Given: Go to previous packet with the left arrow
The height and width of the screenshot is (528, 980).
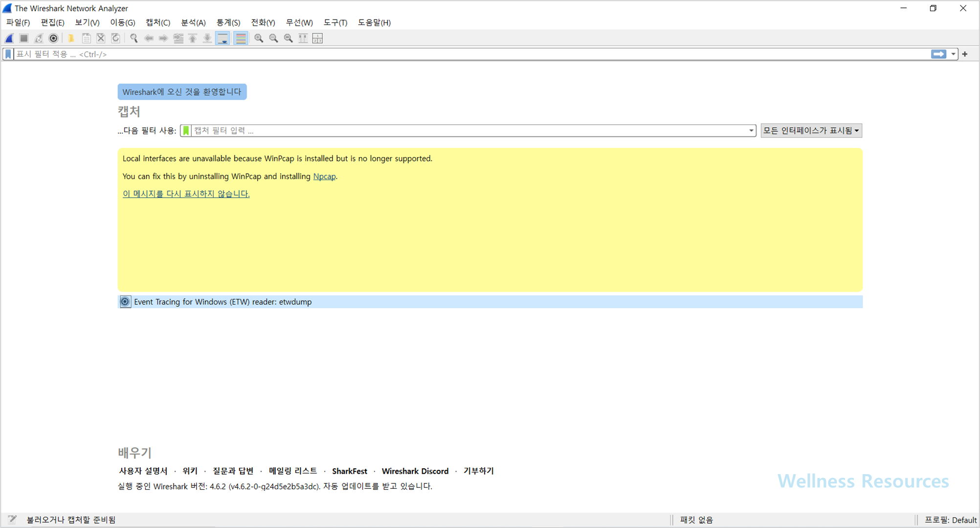Looking at the screenshot, I should point(149,38).
